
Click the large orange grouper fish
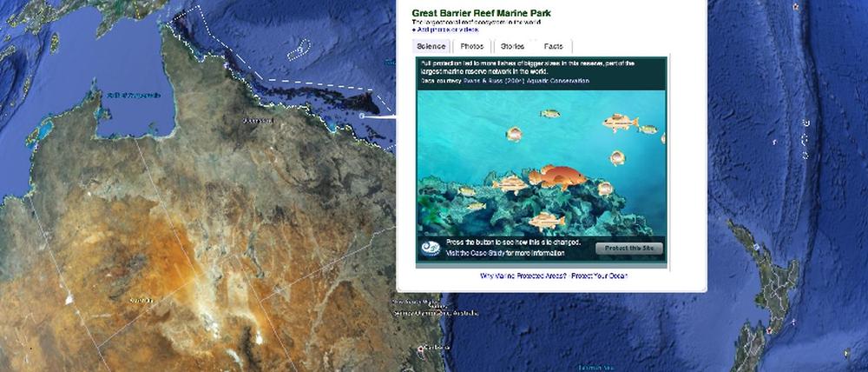pos(554,176)
